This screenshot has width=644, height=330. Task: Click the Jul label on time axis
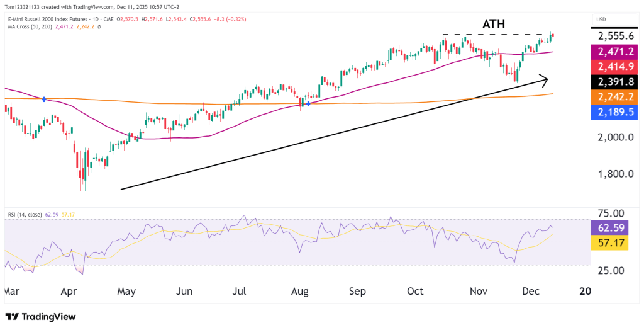point(241,292)
